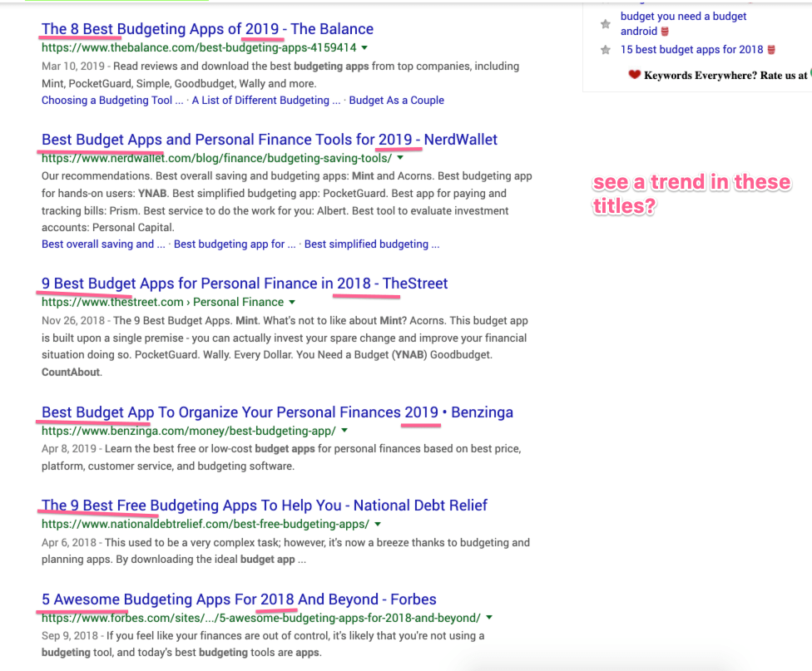Star the '15 best budget apps for 2018' keyword
812x671 pixels.
605,50
